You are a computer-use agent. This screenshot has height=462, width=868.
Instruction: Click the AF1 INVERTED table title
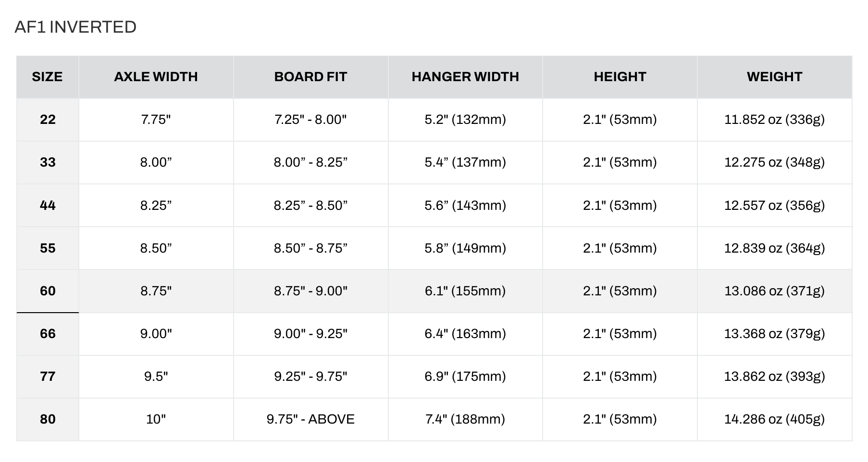[76, 27]
